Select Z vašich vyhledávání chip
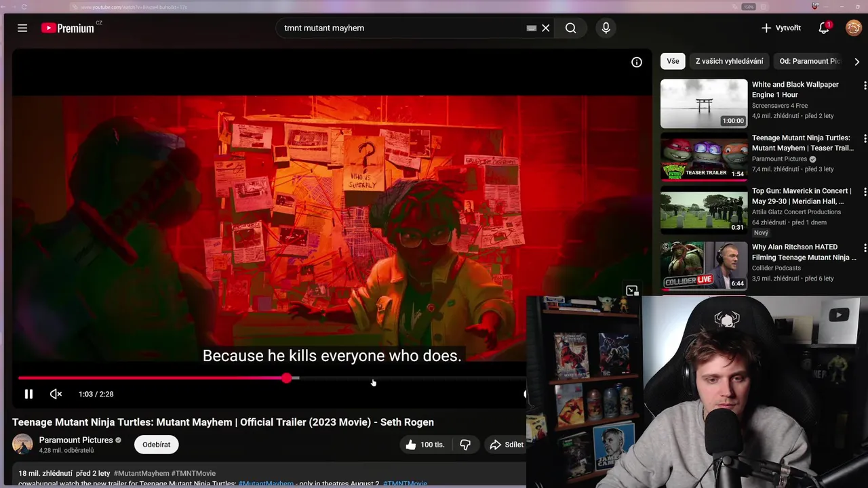Viewport: 868px width, 488px height. (x=729, y=61)
